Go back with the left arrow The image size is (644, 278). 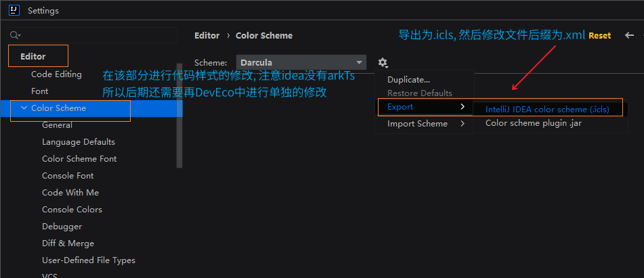pyautogui.click(x=629, y=35)
